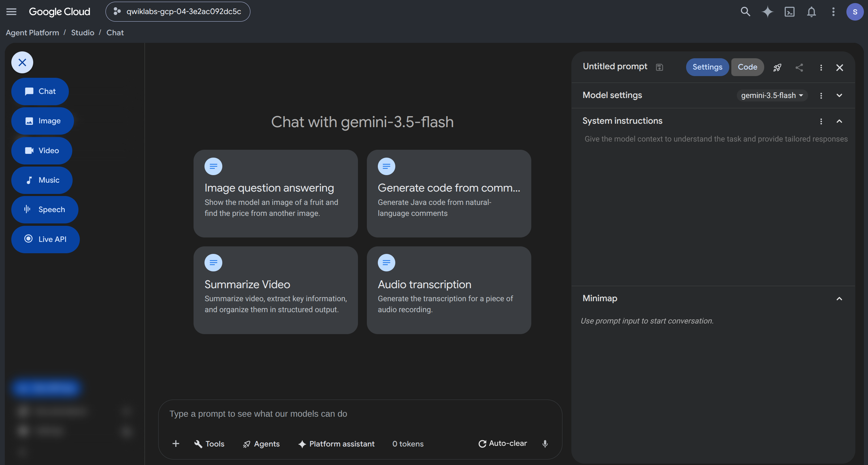Image resolution: width=868 pixels, height=465 pixels.
Task: Click the rocket deploy icon in prompt panel
Action: (777, 68)
